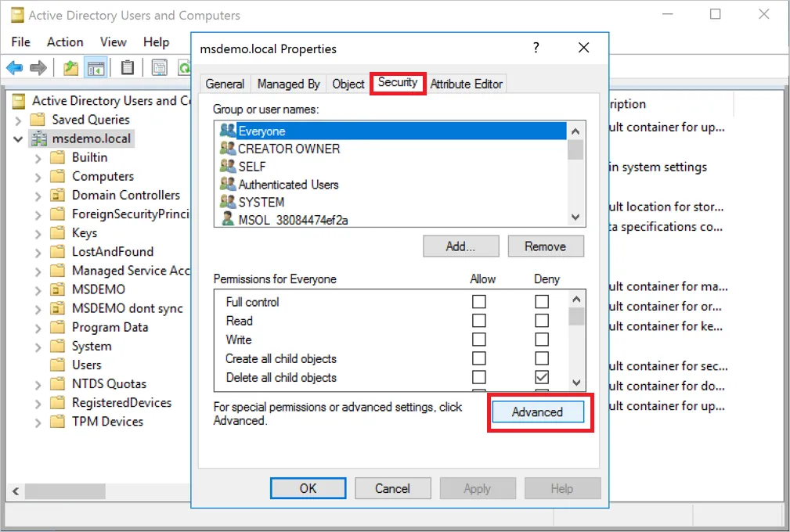790x532 pixels.
Task: Click the SYSTEM group icon
Action: click(228, 202)
